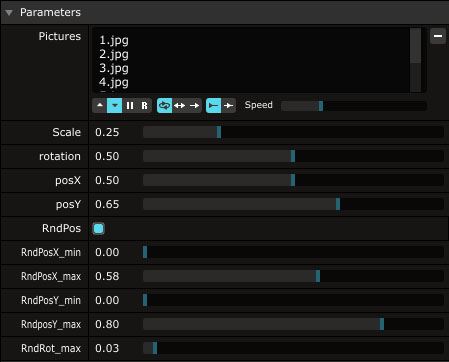449x362 pixels.
Task: Click the RndPos parameter label
Action: point(61,228)
